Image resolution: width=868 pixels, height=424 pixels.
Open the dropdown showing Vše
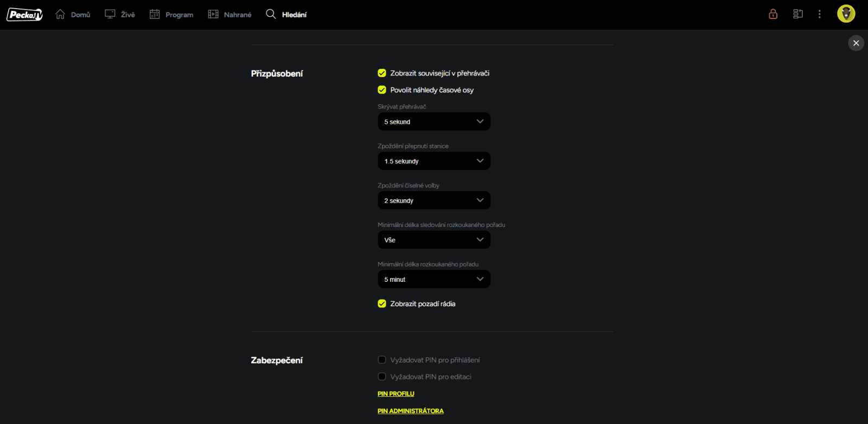pos(434,239)
